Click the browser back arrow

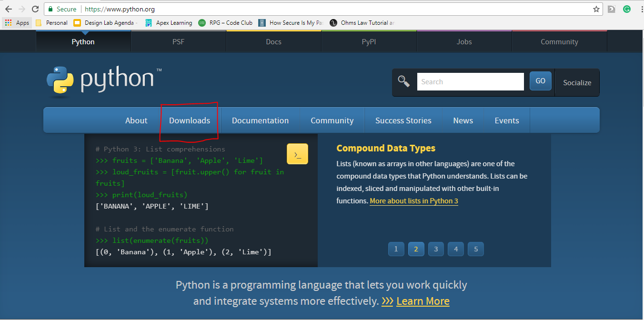(9, 9)
